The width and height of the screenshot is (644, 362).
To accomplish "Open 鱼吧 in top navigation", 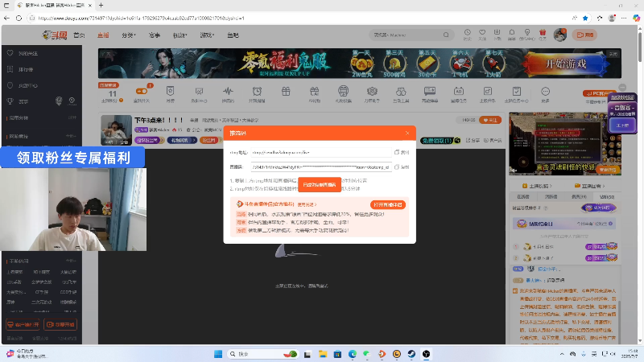I will 233,35.
